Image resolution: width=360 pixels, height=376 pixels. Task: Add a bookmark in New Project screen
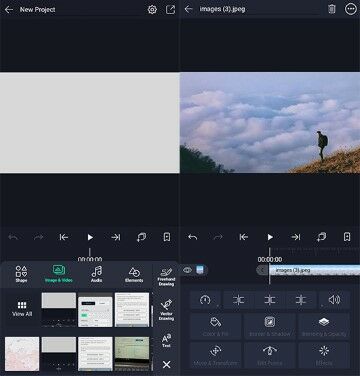(x=167, y=237)
